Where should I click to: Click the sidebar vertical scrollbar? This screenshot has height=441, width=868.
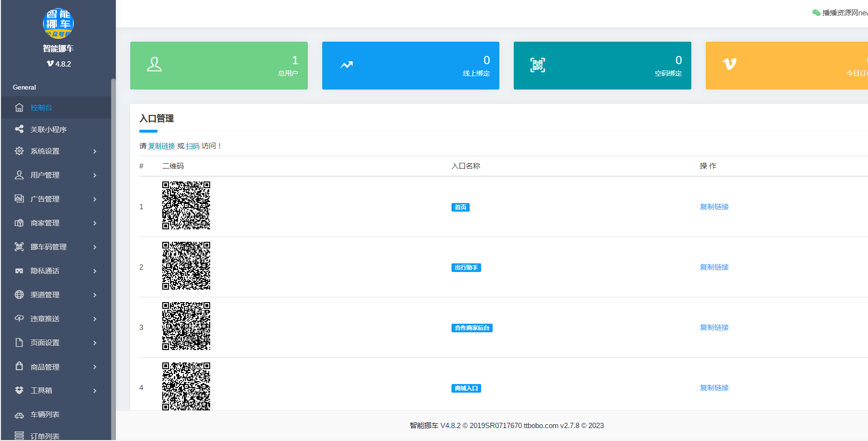(113, 259)
